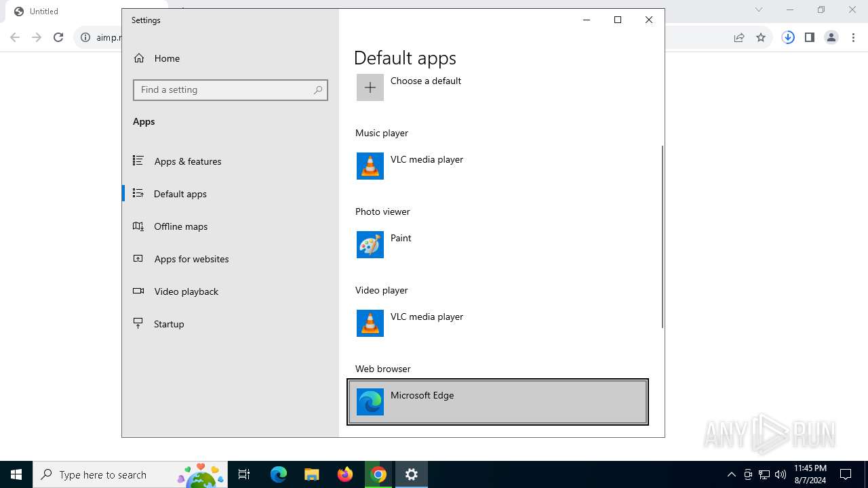Screen dimensions: 868x488
Task: Click Choose a default button
Action: 498,87
